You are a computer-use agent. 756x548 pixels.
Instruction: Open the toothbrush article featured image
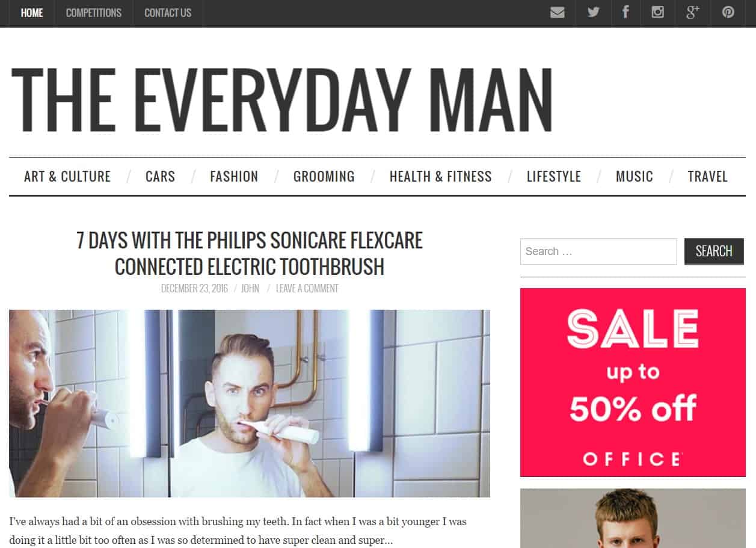coord(250,403)
